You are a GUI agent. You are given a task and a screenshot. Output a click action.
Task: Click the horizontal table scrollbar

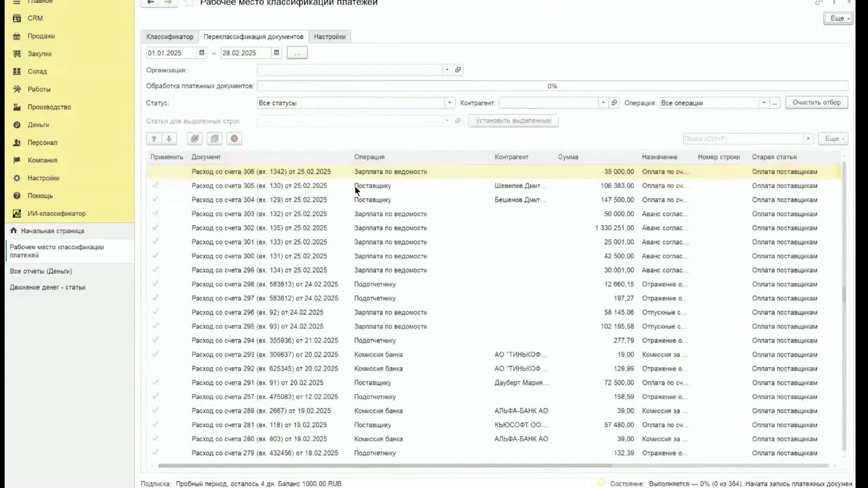click(385, 465)
